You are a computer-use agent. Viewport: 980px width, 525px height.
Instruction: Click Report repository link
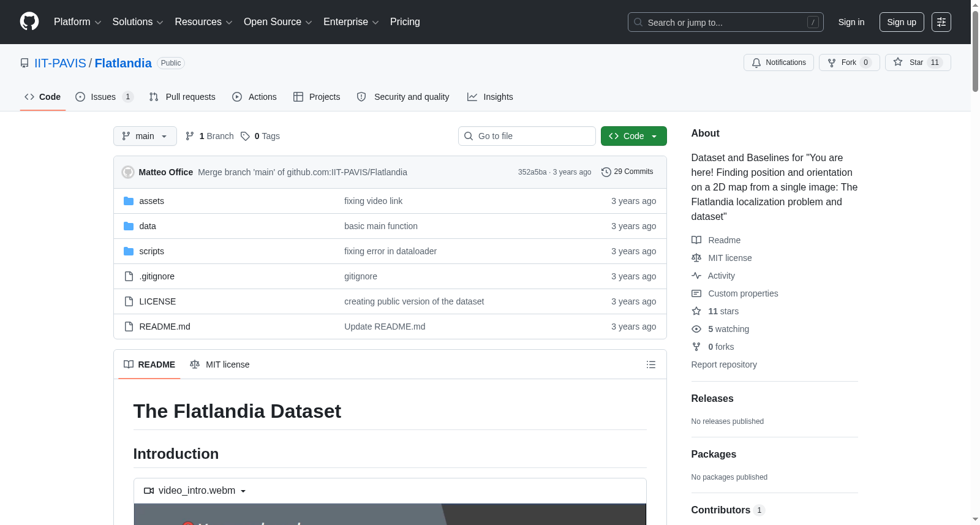click(724, 364)
